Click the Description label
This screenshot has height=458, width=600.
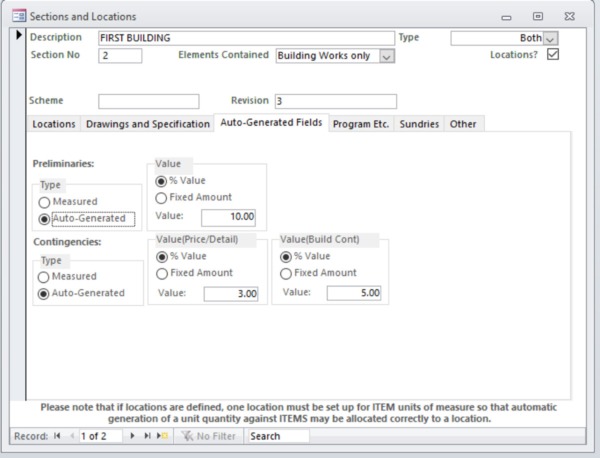(x=56, y=37)
